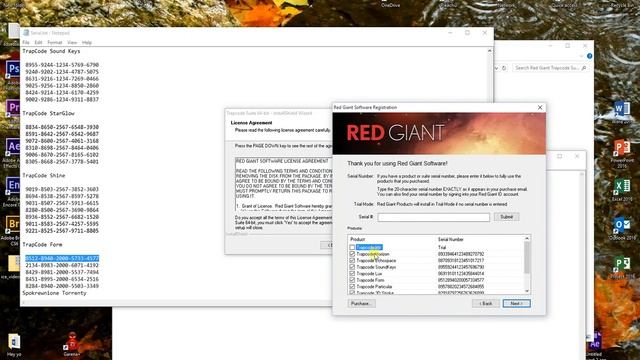Uncheck Trapcode Particular checkbox

(352, 287)
